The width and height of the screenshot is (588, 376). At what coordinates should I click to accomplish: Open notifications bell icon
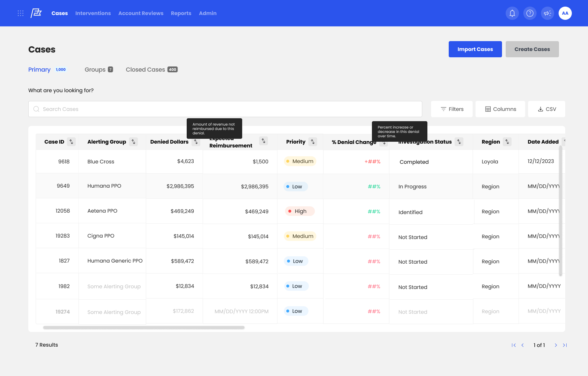point(512,13)
